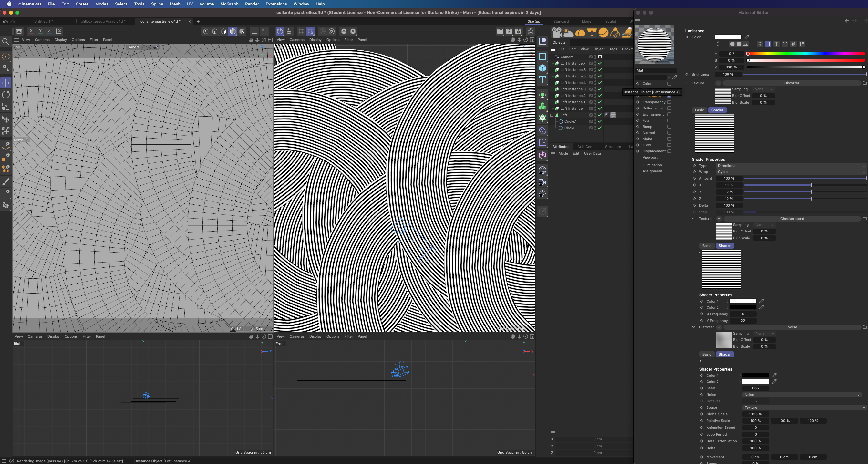Image resolution: width=868 pixels, height=464 pixels.
Task: Toggle green checkmark for Loft Instance.7
Action: 600,63
